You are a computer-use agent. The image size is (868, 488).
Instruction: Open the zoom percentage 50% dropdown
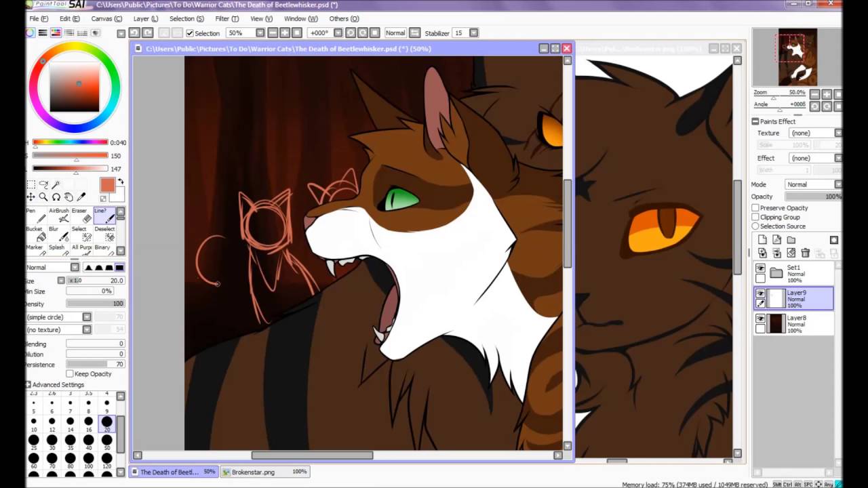(260, 33)
